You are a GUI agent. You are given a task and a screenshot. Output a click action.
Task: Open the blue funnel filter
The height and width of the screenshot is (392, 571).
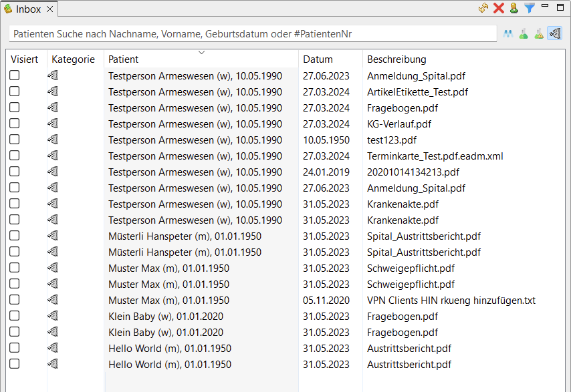pos(530,8)
